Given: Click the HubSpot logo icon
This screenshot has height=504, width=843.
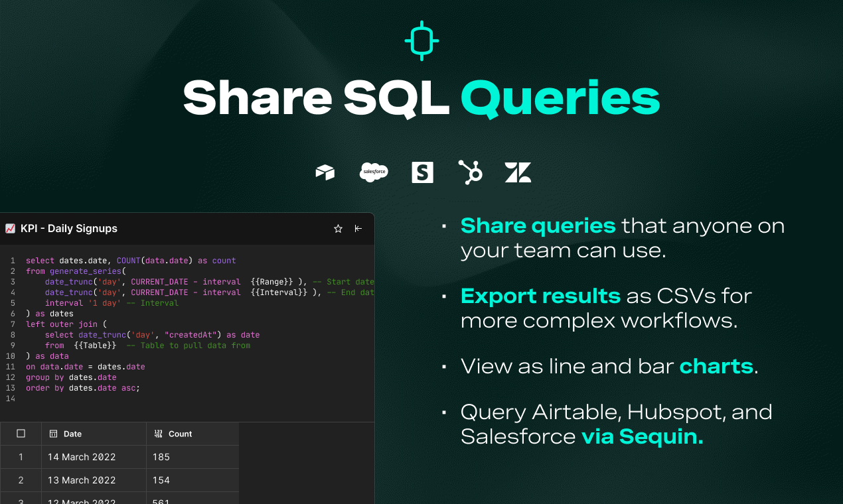Looking at the screenshot, I should [x=471, y=172].
